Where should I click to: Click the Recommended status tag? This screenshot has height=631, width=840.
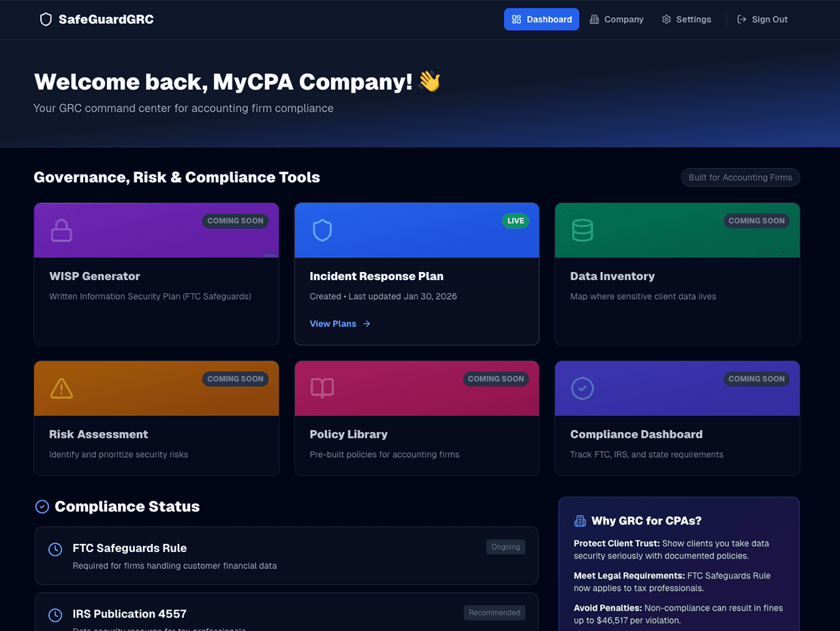tap(495, 613)
